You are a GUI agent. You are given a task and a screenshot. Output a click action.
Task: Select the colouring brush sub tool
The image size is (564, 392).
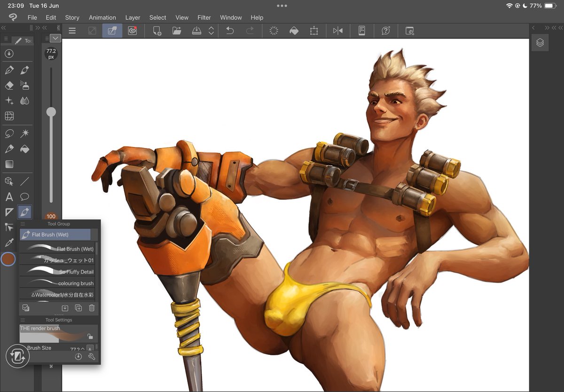(x=57, y=283)
